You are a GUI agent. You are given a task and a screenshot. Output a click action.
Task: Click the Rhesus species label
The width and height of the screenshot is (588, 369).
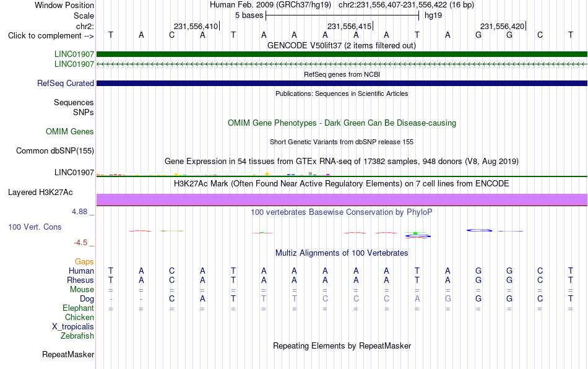(x=80, y=280)
